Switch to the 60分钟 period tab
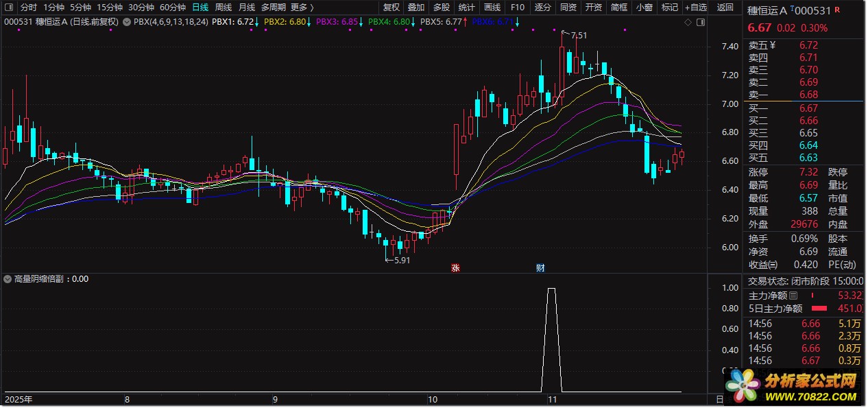Image resolution: width=868 pixels, height=408 pixels. (x=172, y=8)
